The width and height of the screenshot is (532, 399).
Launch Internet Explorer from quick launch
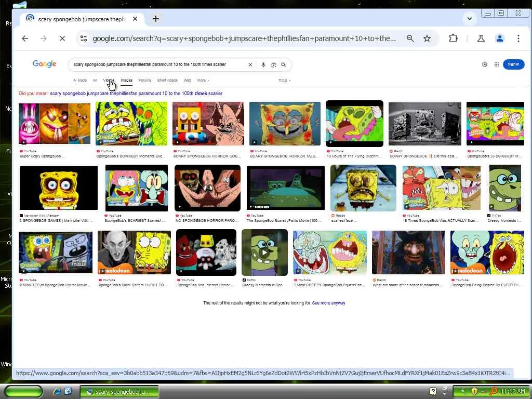(57, 392)
